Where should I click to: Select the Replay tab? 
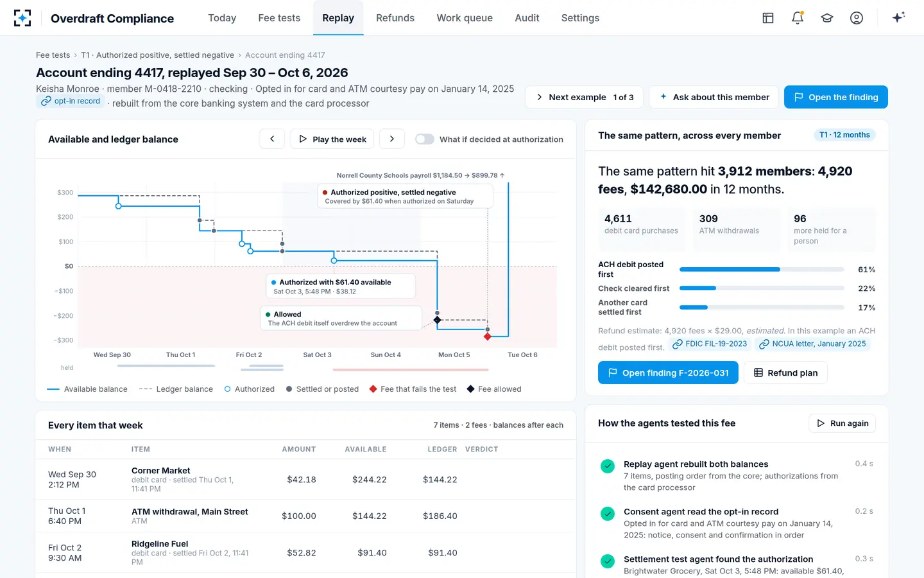(338, 18)
